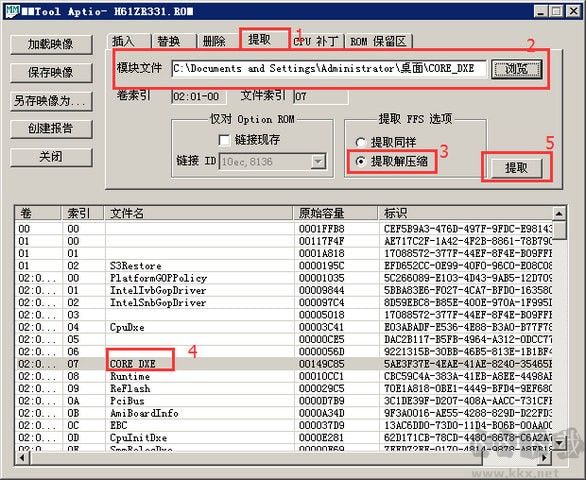The height and width of the screenshot is (480, 586).
Task: Click the 文件名 column header
Action: 198,213
